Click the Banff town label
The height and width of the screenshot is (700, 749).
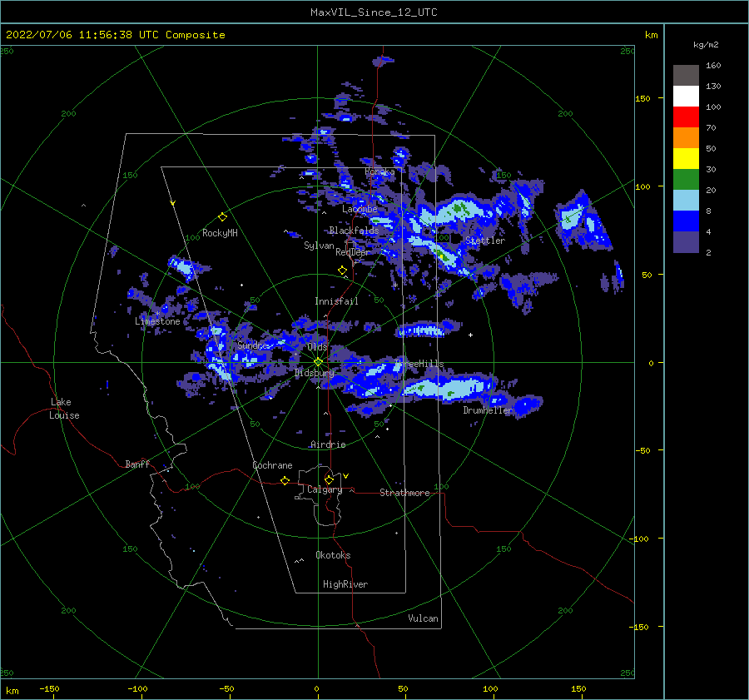coord(137,464)
